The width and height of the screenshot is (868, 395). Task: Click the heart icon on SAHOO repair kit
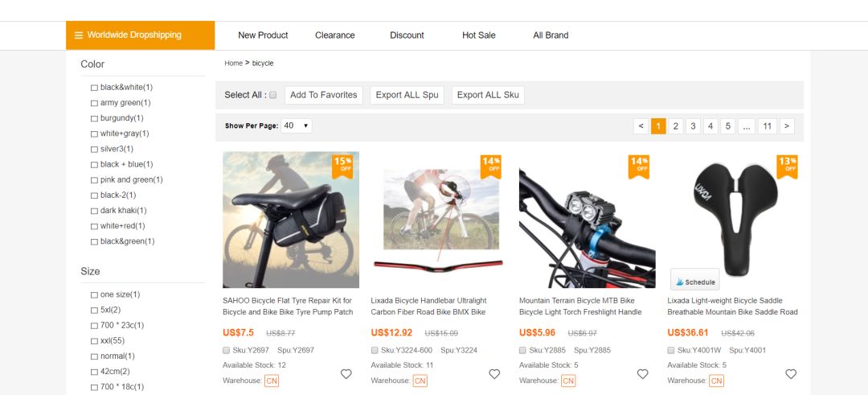[346, 374]
